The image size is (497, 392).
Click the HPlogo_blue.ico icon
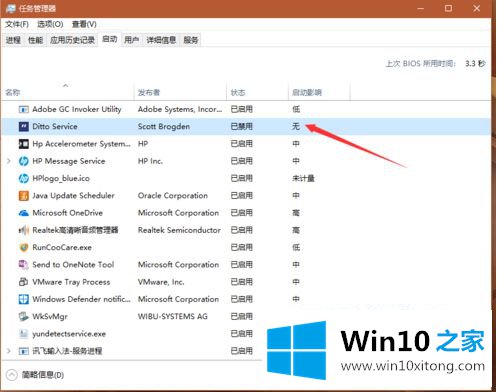pos(23,179)
